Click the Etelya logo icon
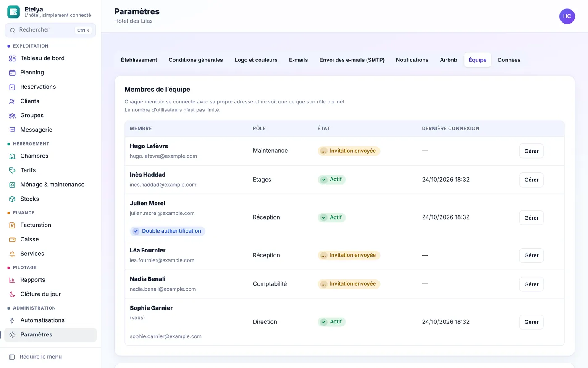Screen dimensions: 588x368 tap(13, 12)
